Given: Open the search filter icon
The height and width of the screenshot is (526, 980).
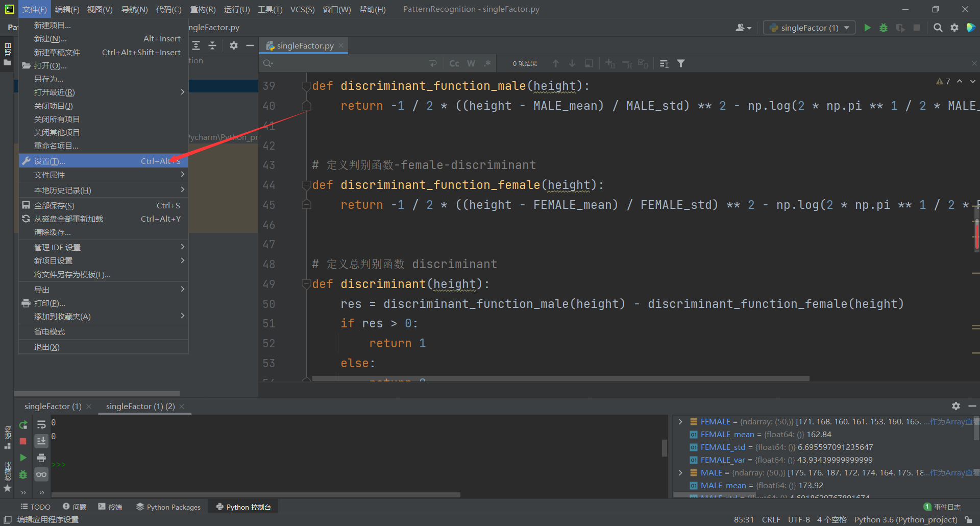Looking at the screenshot, I should [x=681, y=63].
